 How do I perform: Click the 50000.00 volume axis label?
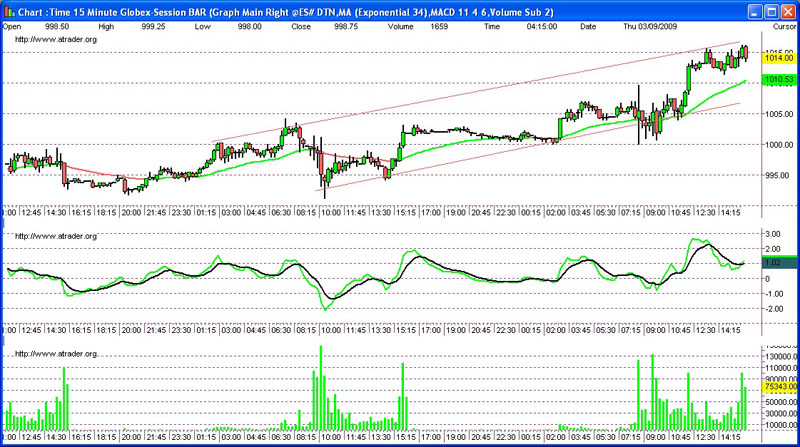[x=781, y=402]
